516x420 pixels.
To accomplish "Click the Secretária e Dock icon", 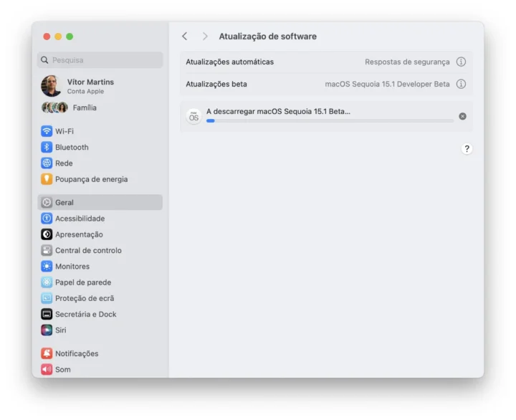I will coord(47,314).
